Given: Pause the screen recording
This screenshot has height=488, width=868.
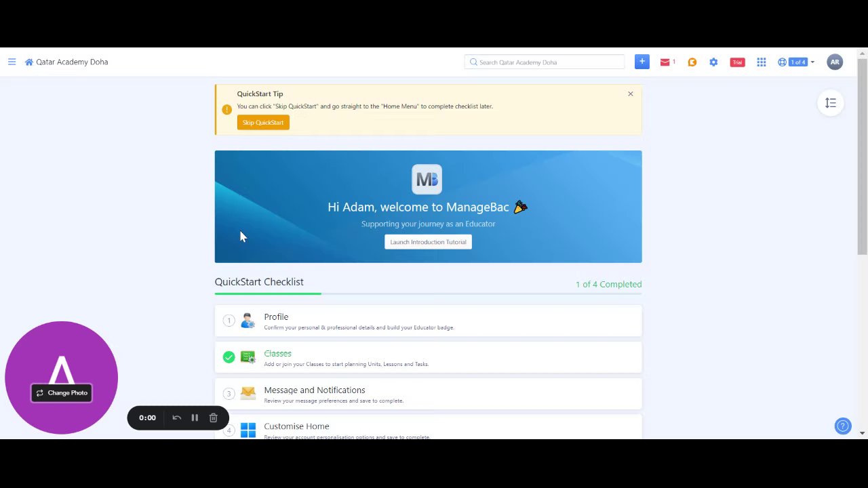Looking at the screenshot, I should 195,418.
